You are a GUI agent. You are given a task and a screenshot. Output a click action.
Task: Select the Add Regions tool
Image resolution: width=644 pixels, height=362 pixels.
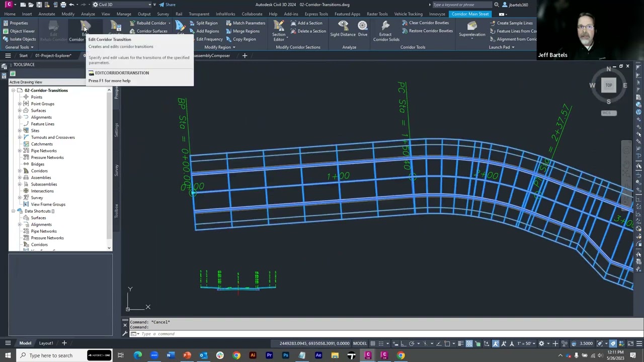(x=203, y=31)
